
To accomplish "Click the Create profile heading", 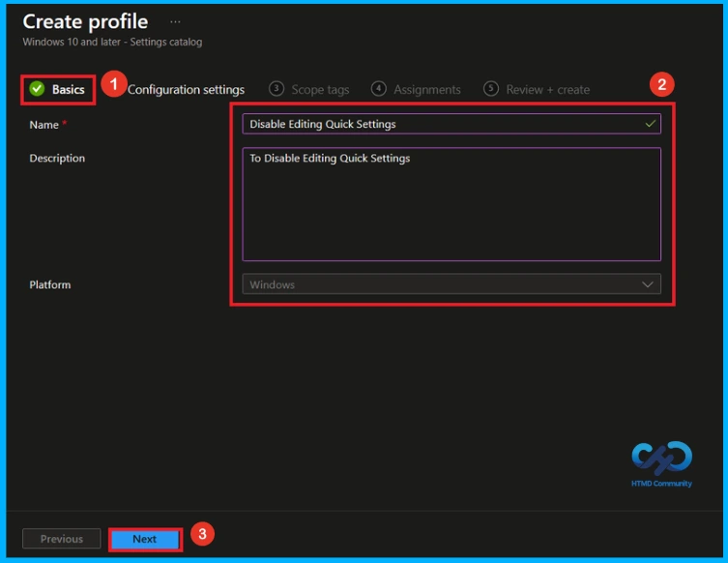I will pyautogui.click(x=85, y=22).
